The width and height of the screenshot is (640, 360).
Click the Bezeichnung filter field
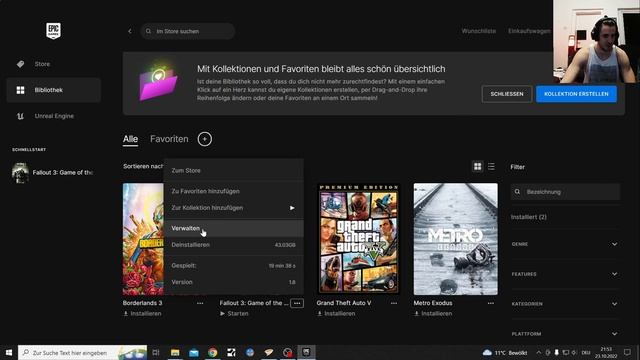click(565, 192)
